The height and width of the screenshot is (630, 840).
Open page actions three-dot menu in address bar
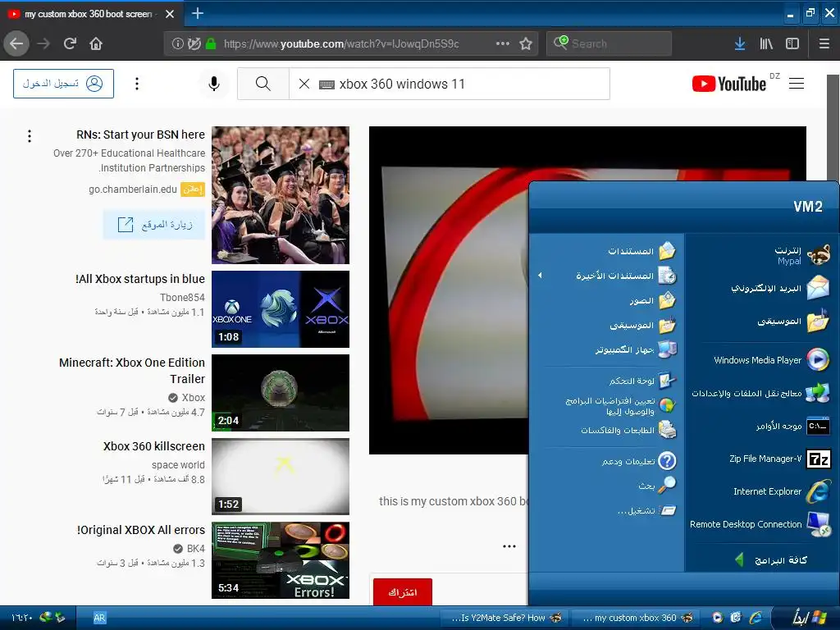click(503, 43)
